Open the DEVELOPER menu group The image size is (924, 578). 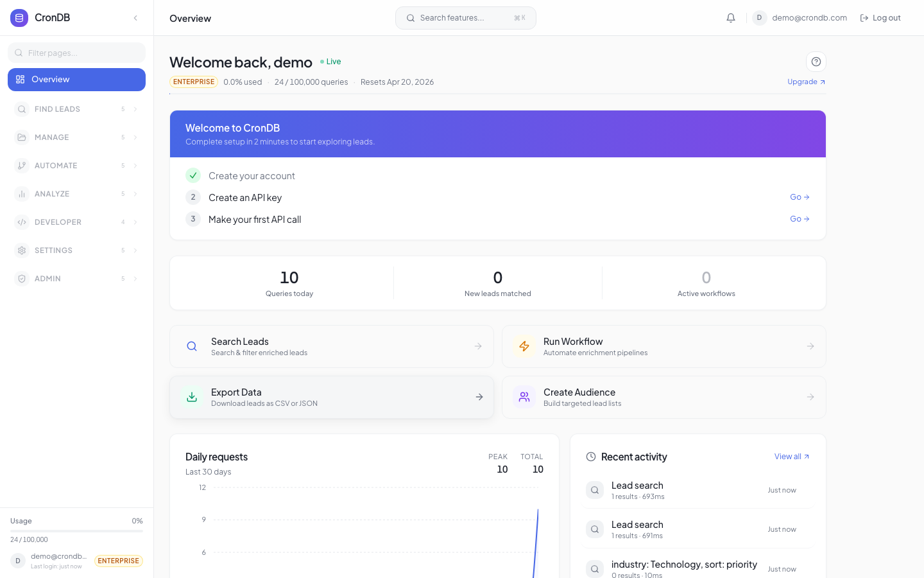coord(76,222)
